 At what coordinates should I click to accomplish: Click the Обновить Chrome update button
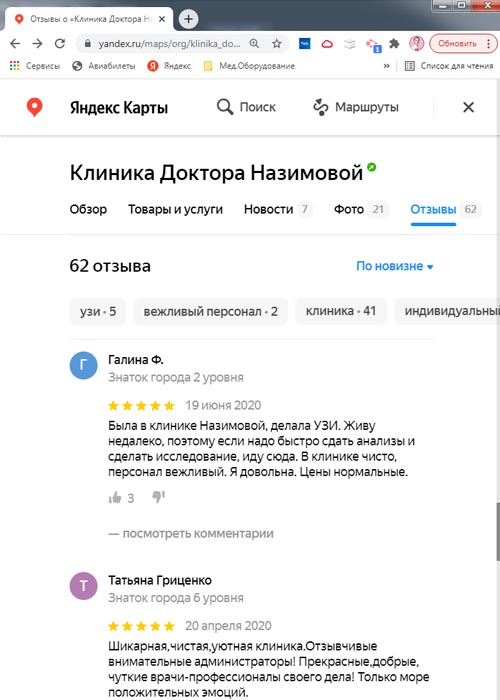(457, 43)
